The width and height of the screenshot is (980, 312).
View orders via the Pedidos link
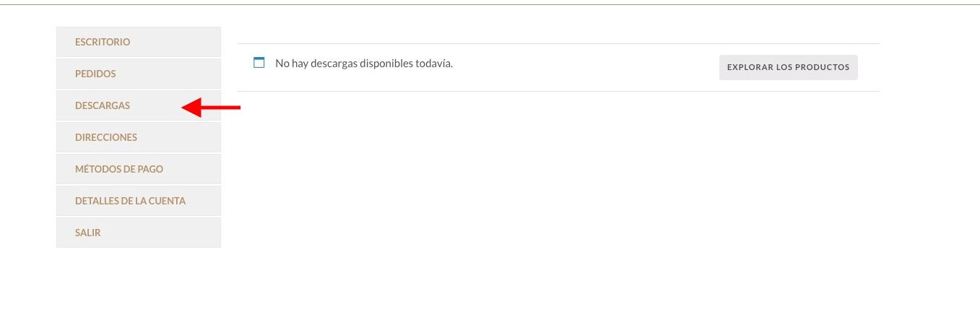[95, 74]
